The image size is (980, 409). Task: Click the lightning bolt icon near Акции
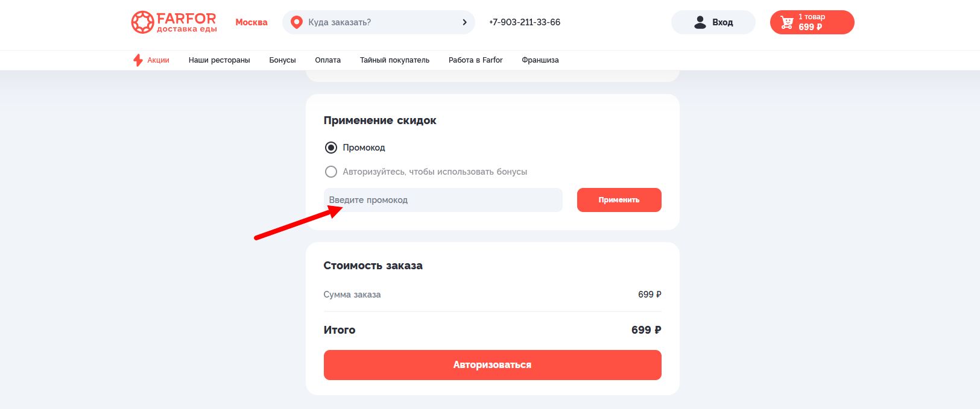pyautogui.click(x=137, y=60)
